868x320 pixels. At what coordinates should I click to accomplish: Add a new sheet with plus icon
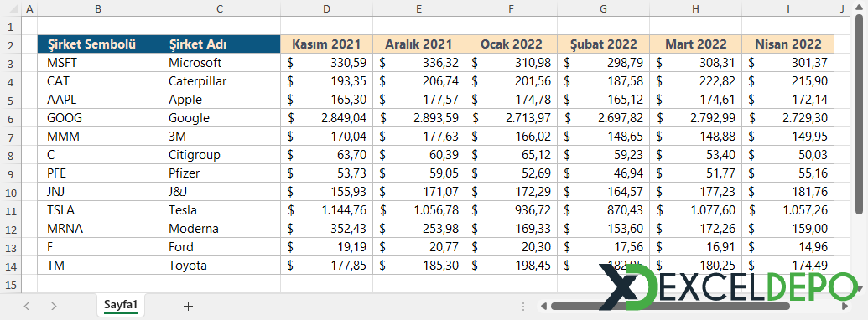188,306
